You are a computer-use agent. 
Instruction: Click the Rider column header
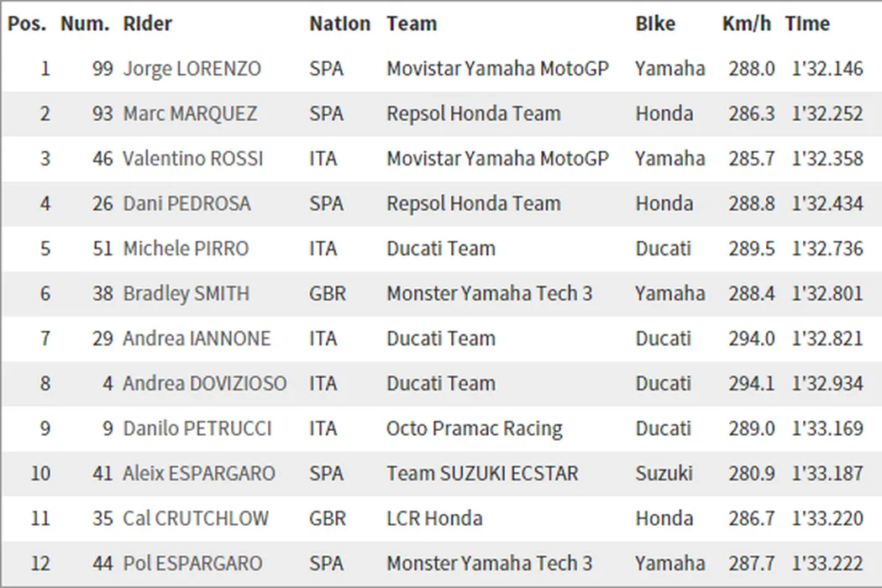click(x=147, y=24)
